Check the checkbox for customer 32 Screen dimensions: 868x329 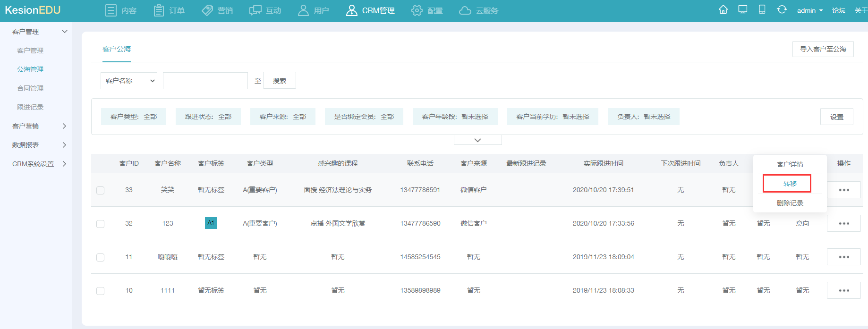(100, 224)
